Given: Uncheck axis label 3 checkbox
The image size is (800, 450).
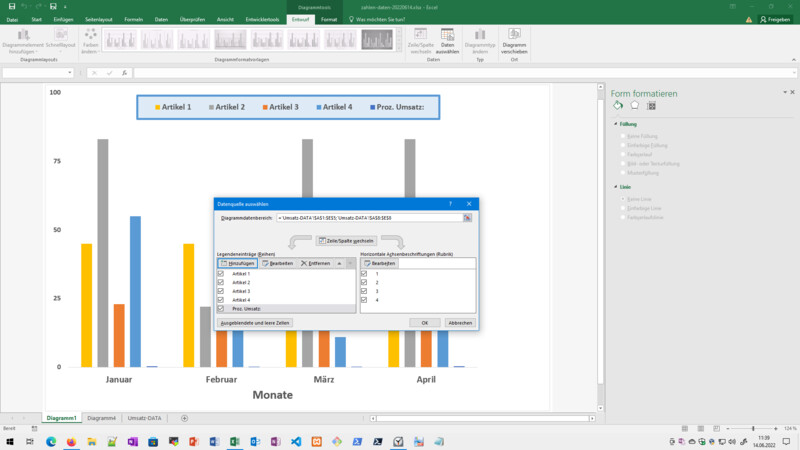Looking at the screenshot, I should point(364,291).
